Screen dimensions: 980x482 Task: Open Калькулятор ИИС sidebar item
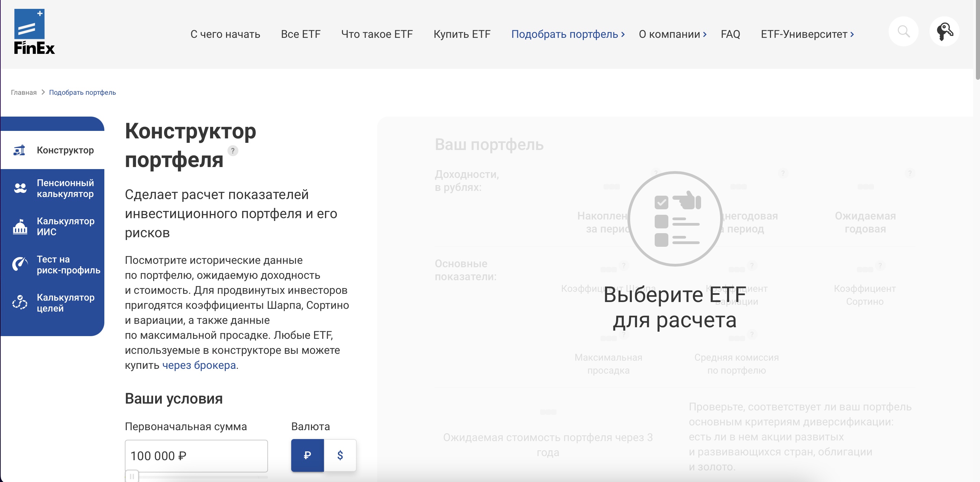53,226
